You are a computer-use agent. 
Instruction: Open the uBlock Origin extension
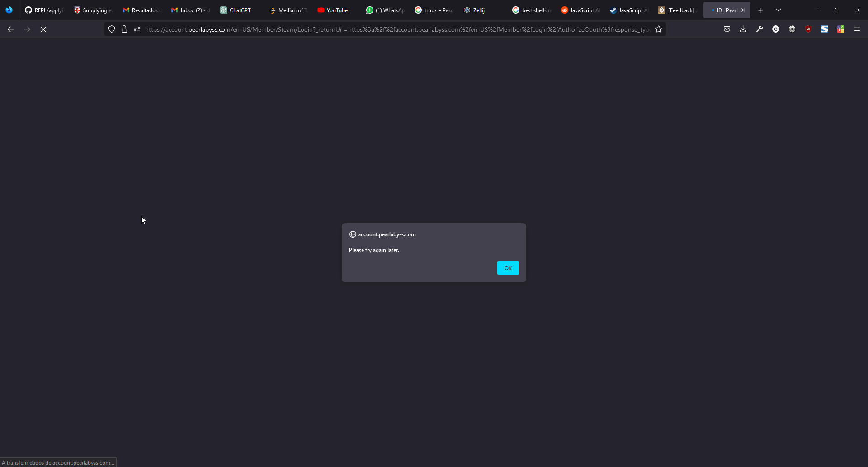(x=809, y=29)
